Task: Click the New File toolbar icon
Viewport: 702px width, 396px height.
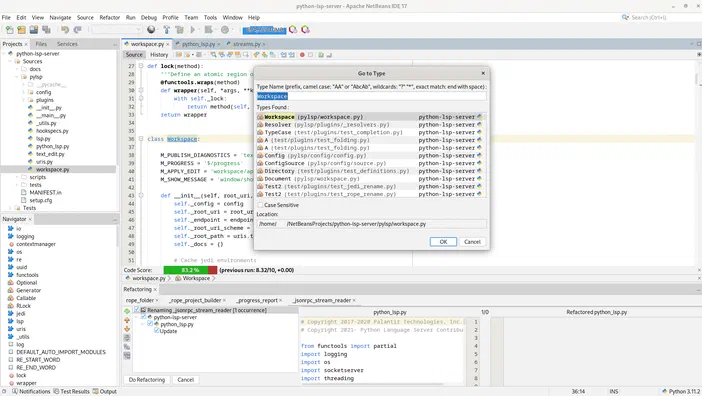Action: click(x=9, y=30)
